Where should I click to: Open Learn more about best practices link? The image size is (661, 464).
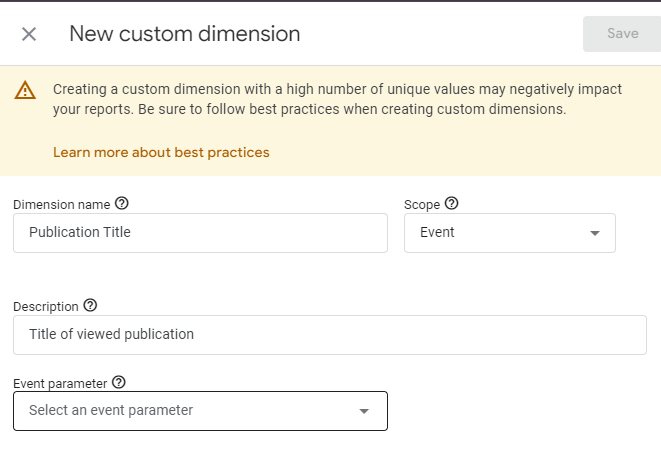[161, 152]
